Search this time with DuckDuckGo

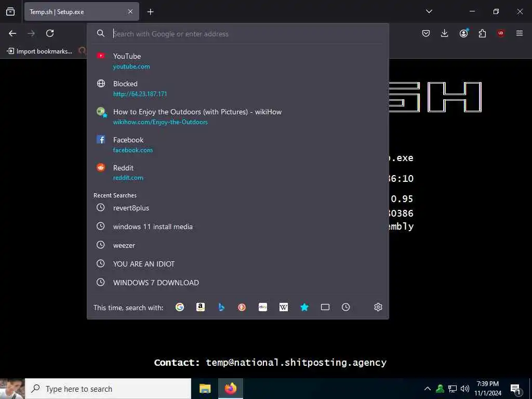pyautogui.click(x=242, y=307)
